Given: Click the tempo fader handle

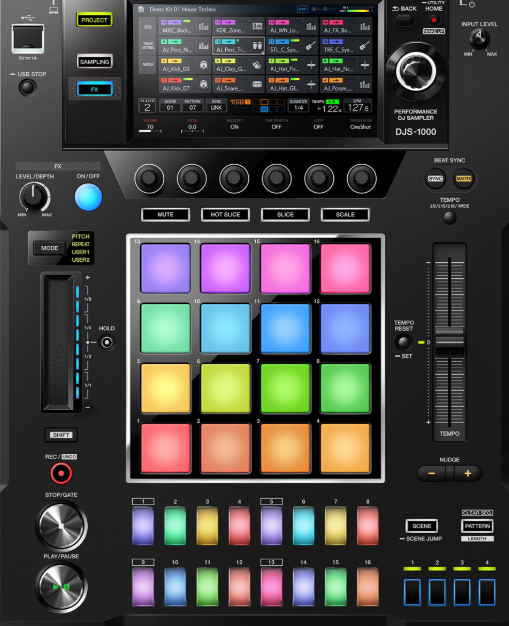Looking at the screenshot, I should 450,342.
